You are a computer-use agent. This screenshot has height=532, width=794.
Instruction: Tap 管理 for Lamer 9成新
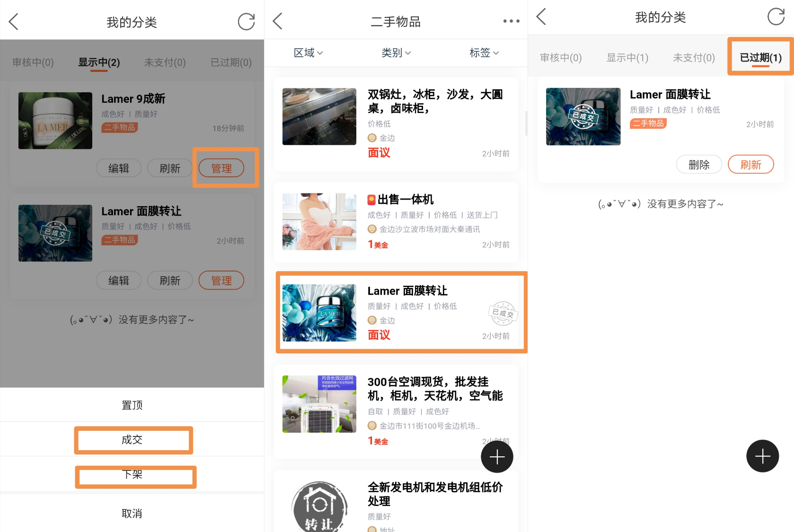[x=221, y=168]
